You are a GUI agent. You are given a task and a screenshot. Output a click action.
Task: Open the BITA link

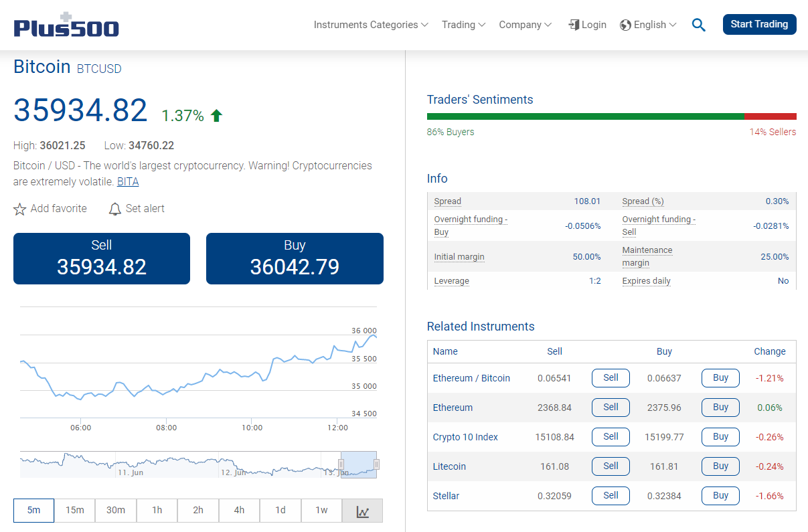(128, 181)
